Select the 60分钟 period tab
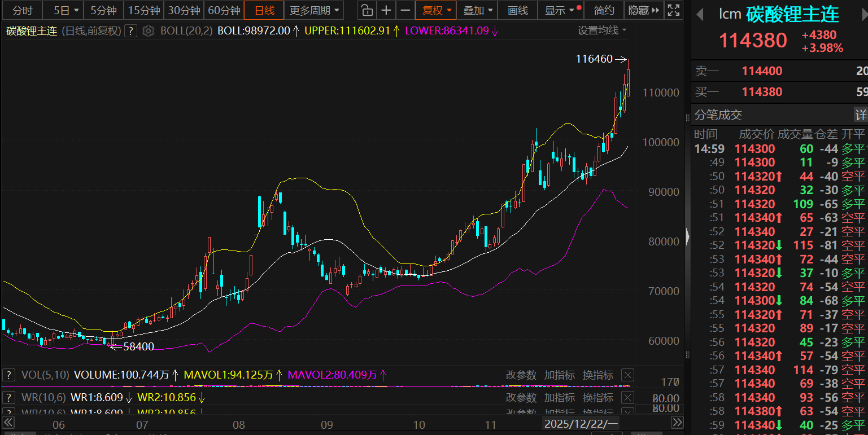The width and height of the screenshot is (868, 435). tap(224, 10)
